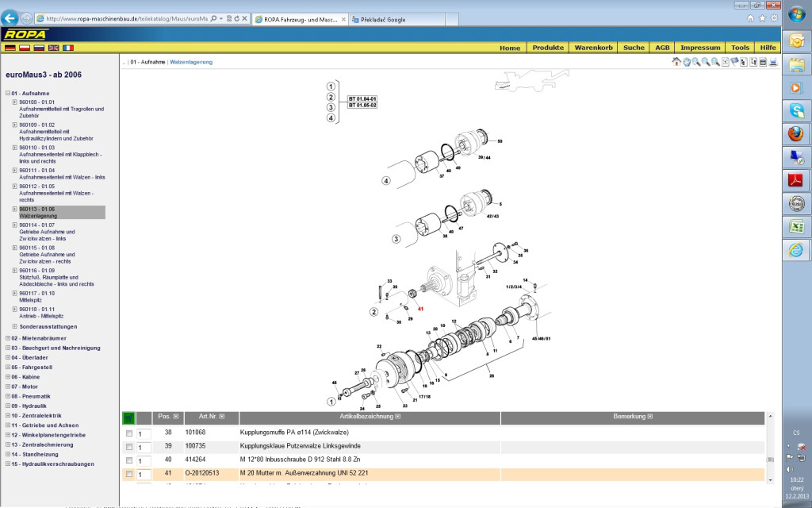Select the pan hand tool
The width and height of the screenshot is (812, 508).
(687, 62)
